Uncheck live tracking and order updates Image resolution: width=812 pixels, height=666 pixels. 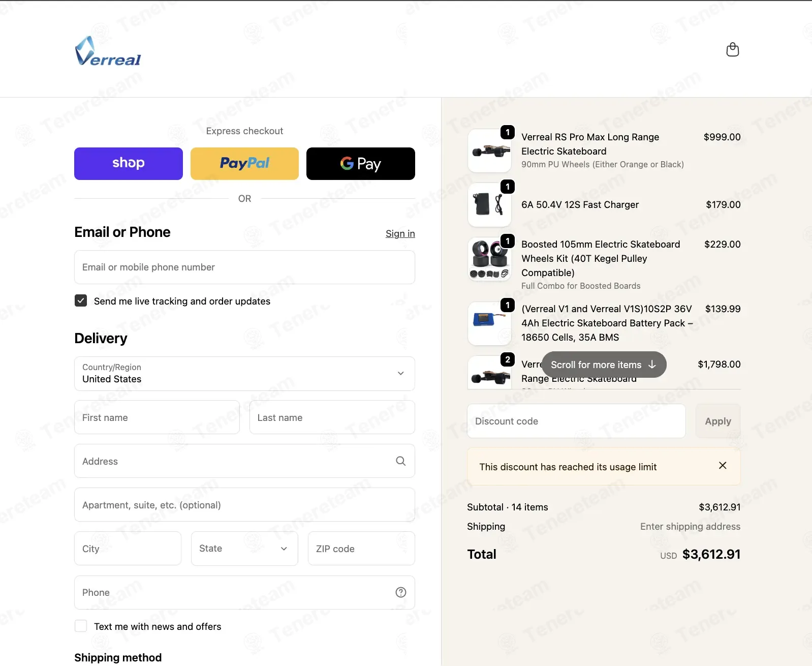(x=81, y=300)
